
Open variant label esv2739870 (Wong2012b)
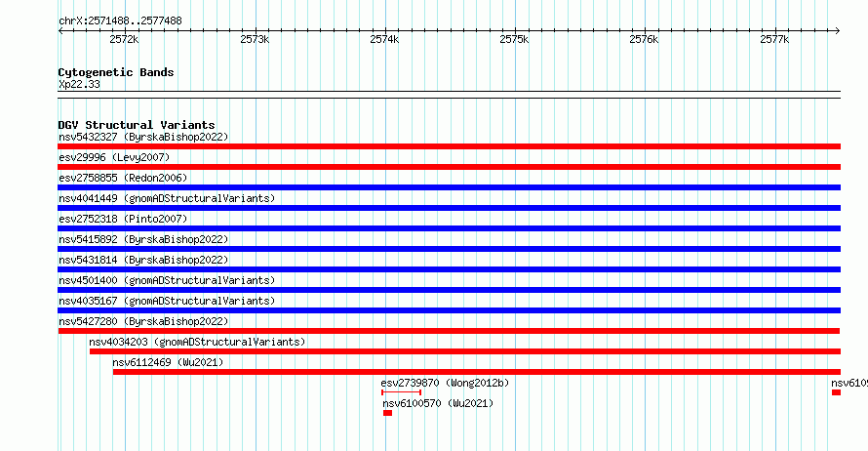pyautogui.click(x=445, y=383)
